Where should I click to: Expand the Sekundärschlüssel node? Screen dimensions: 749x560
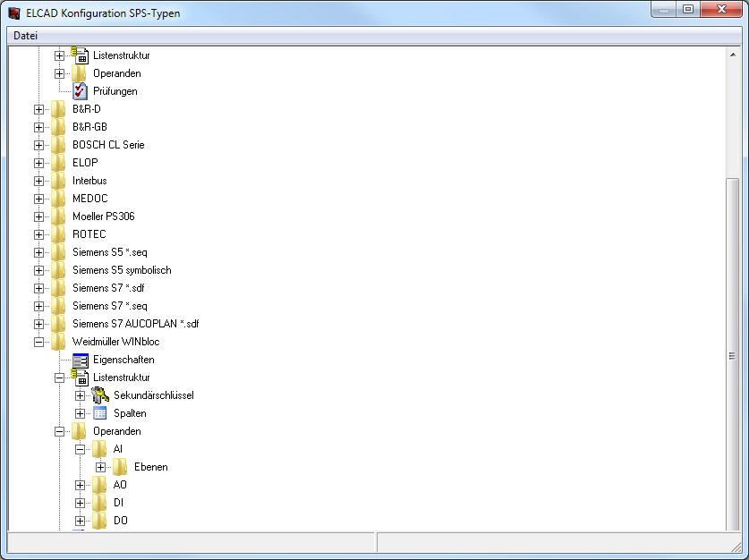[x=80, y=395]
